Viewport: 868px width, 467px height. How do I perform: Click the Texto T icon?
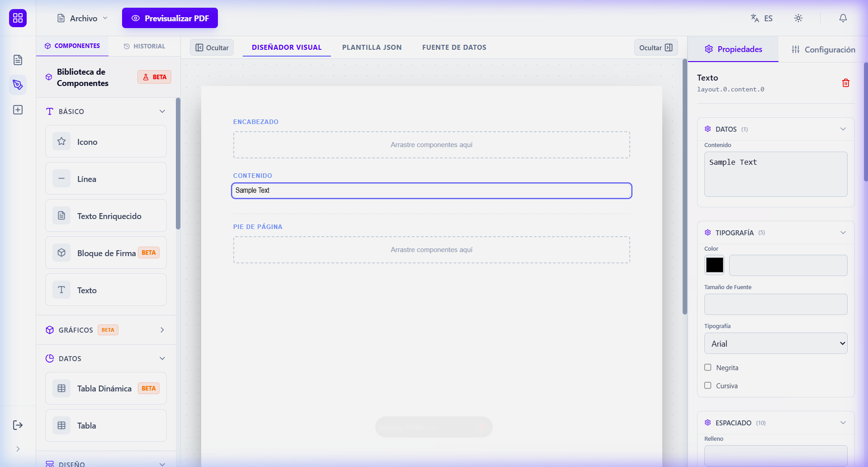(x=61, y=290)
